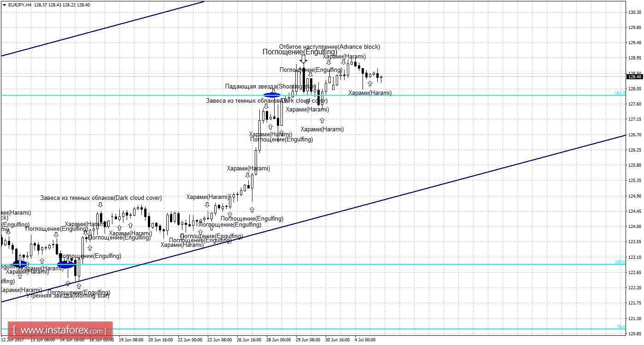Click the current price tag 128.40

(635, 77)
